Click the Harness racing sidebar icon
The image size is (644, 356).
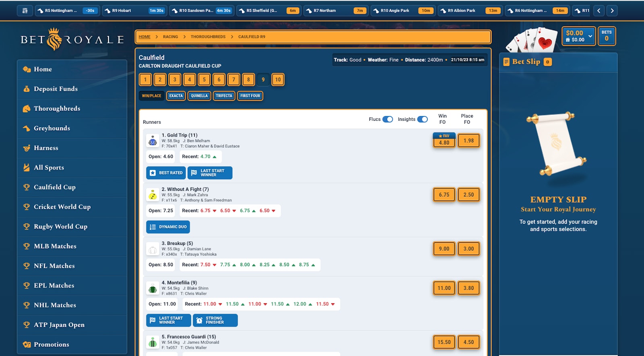tap(27, 148)
